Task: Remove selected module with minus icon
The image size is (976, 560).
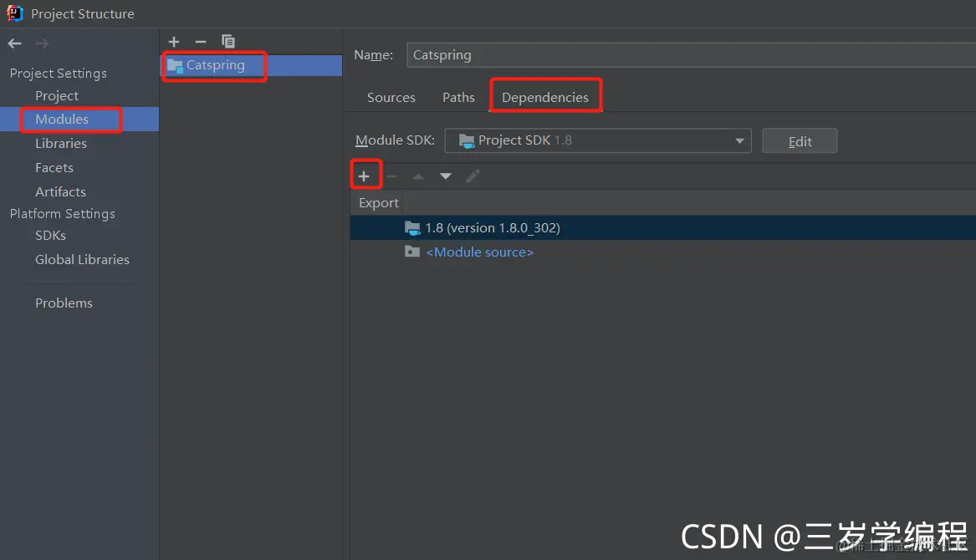Action: click(x=201, y=42)
